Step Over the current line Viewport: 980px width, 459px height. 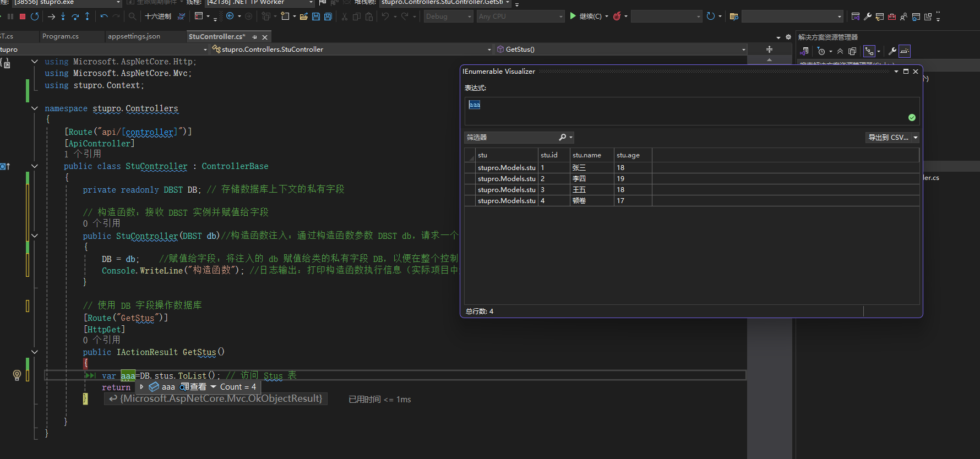click(x=75, y=17)
